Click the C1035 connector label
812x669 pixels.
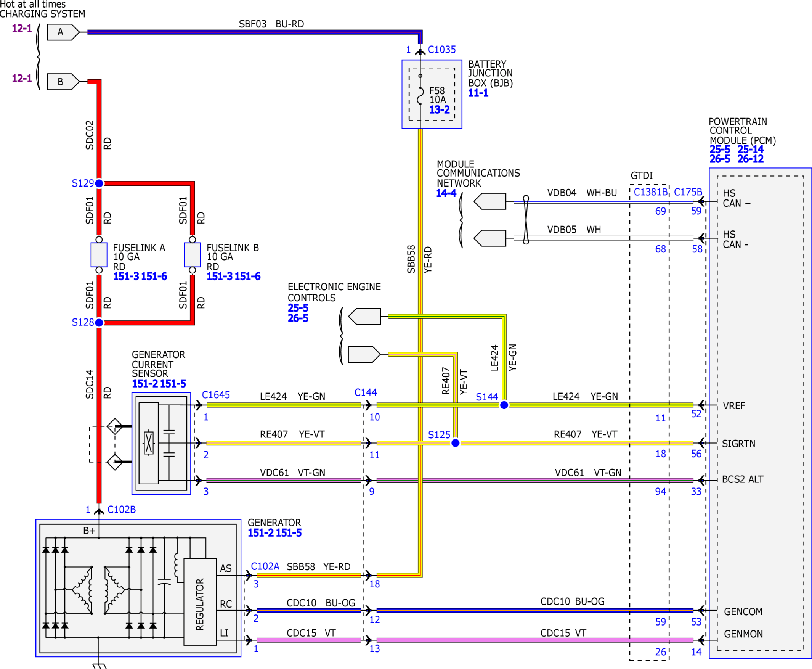[x=442, y=49]
